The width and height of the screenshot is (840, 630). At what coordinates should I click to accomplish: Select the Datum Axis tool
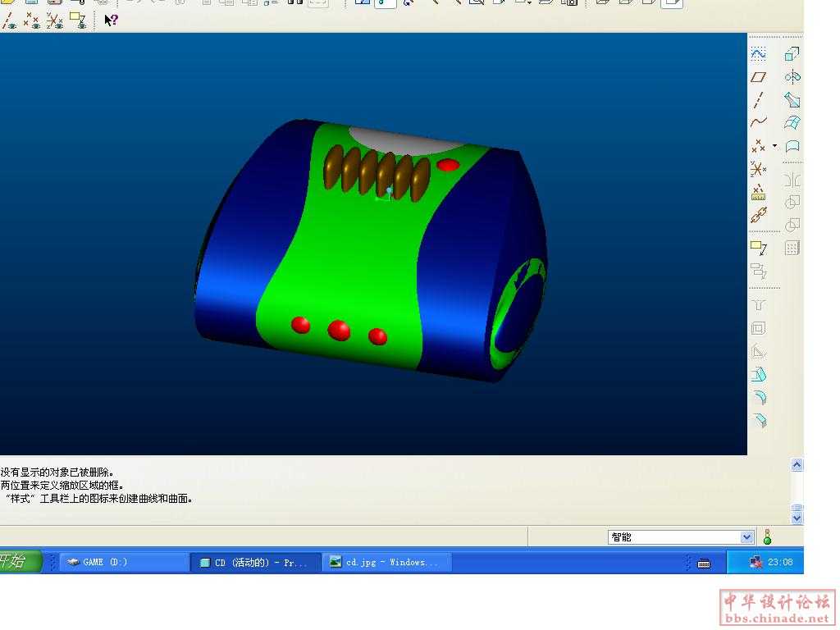click(758, 100)
